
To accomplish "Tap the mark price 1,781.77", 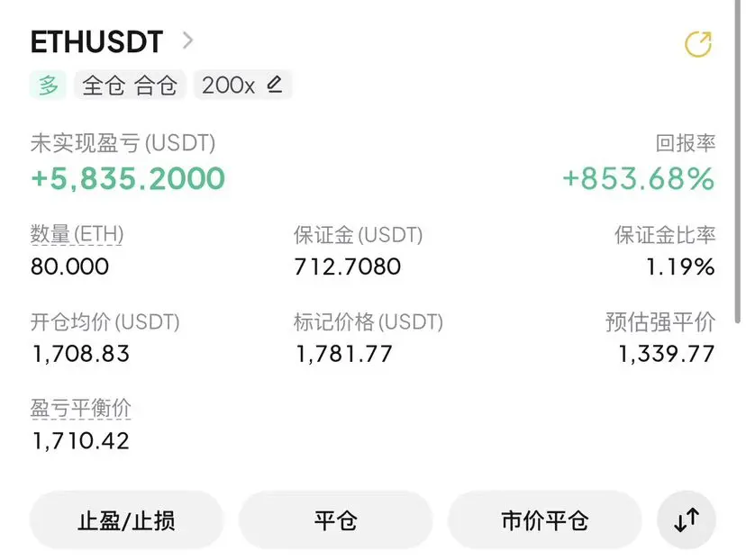I will [343, 354].
